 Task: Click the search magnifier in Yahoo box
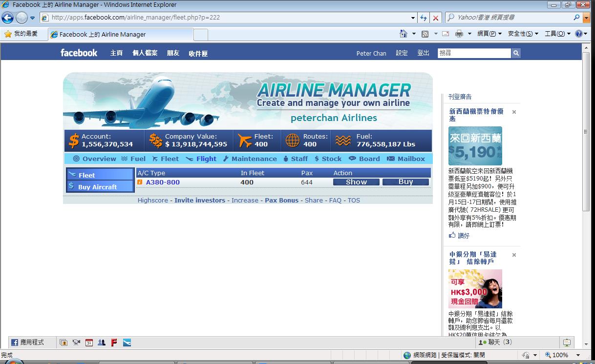577,17
